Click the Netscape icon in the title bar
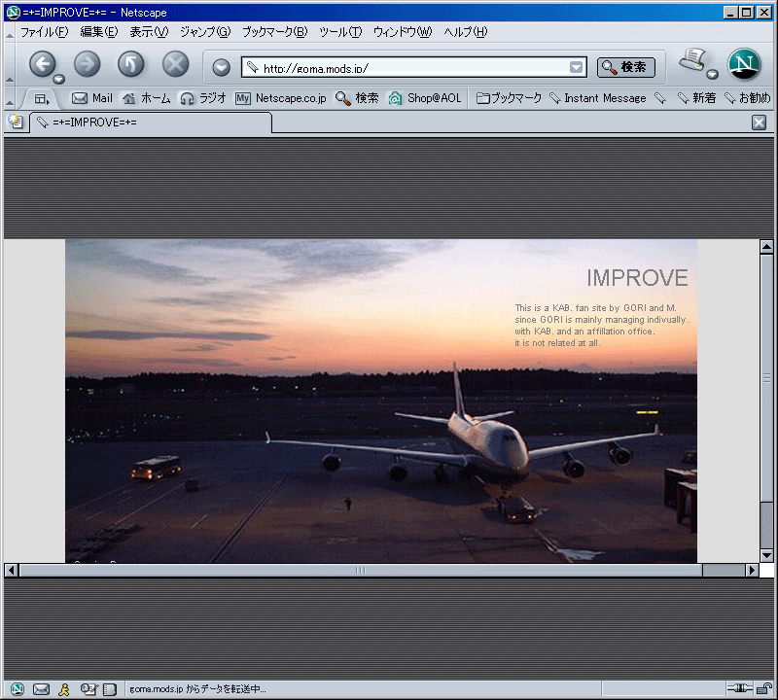This screenshot has width=778, height=700. point(14,12)
